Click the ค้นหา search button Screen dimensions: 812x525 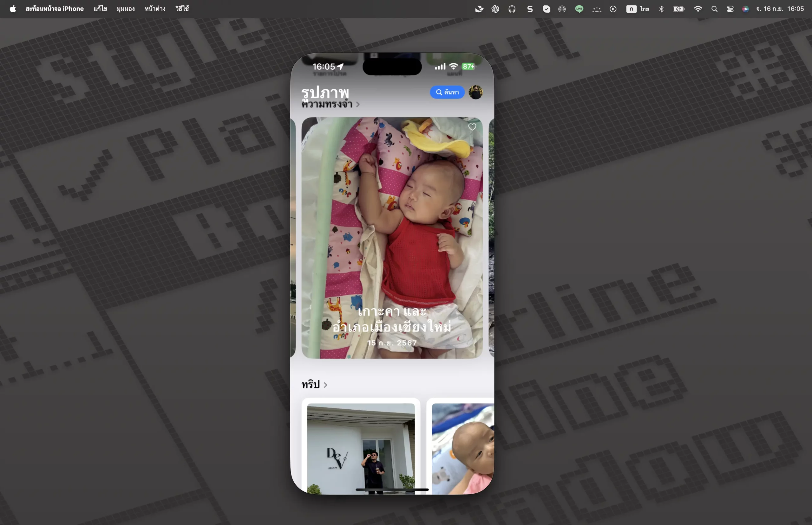pos(447,93)
